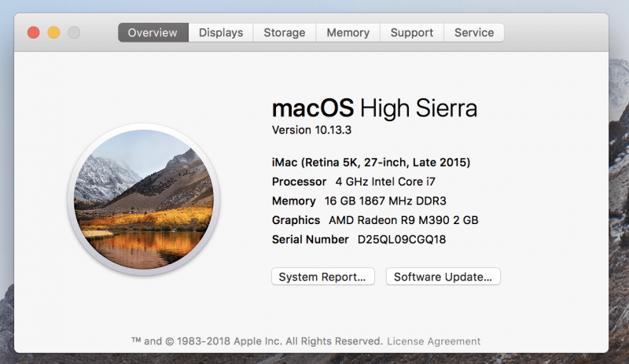Click the grayed-out zoom window button
Screen dimensions: 629x364
[74, 32]
